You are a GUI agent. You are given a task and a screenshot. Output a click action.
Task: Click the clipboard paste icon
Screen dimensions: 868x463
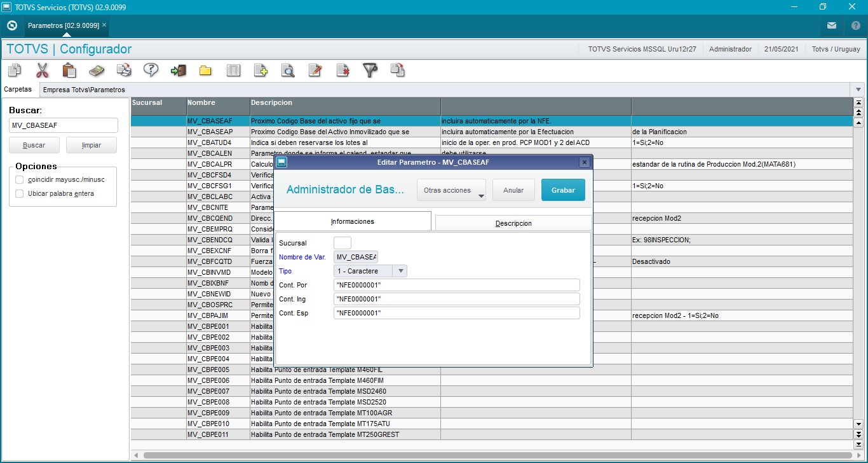point(69,70)
